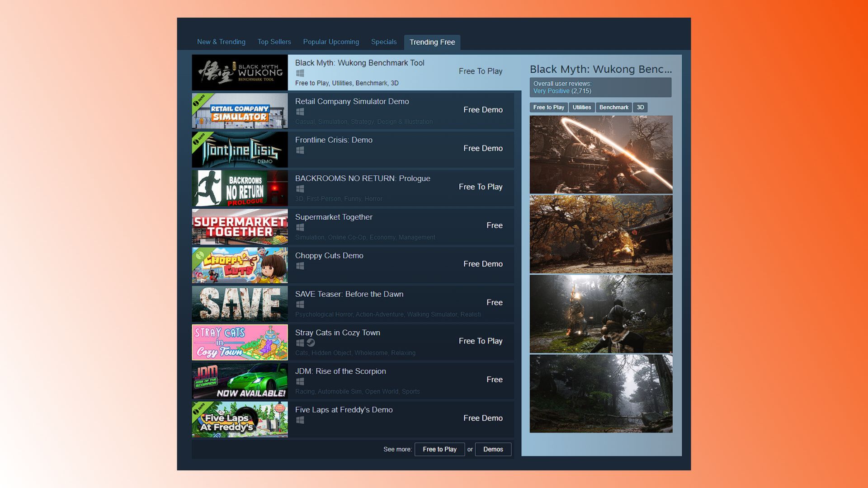Viewport: 868px width, 488px height.
Task: Toggle the Benchmark tag in detail panel
Action: pyautogui.click(x=613, y=107)
